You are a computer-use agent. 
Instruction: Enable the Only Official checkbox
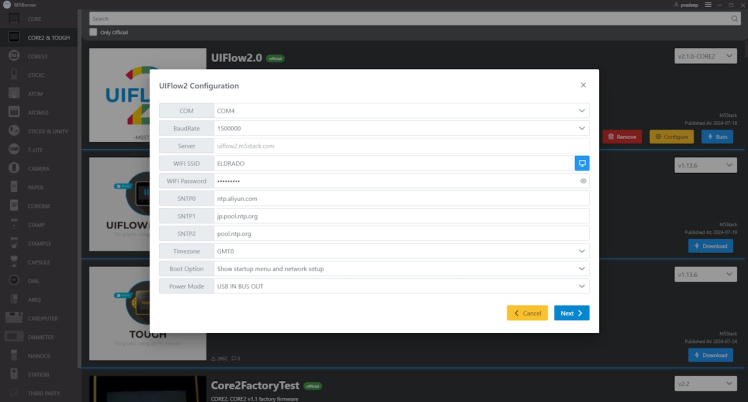point(93,32)
